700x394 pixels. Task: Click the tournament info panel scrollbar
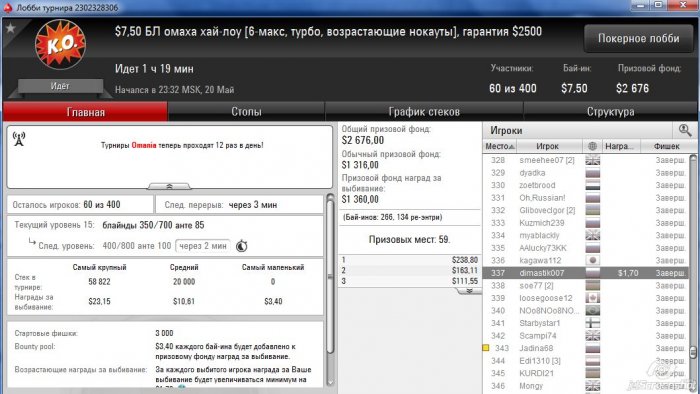[330, 276]
